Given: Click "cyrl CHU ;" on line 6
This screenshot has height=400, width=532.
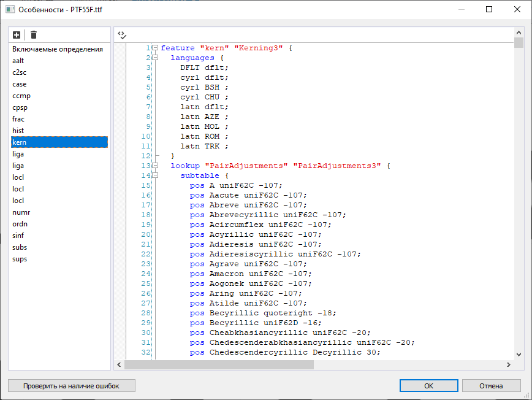Looking at the screenshot, I should (x=204, y=97).
